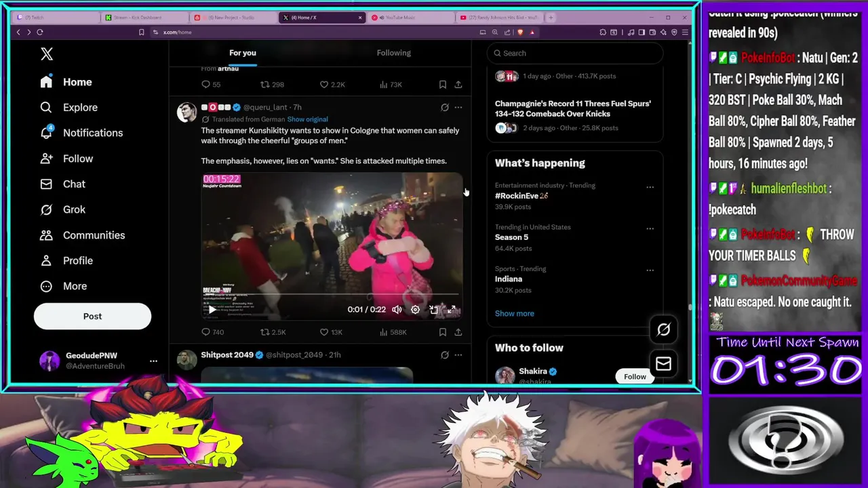Reply to artnau post with 55 replies
Screen dimensions: 868x488
click(x=211, y=85)
